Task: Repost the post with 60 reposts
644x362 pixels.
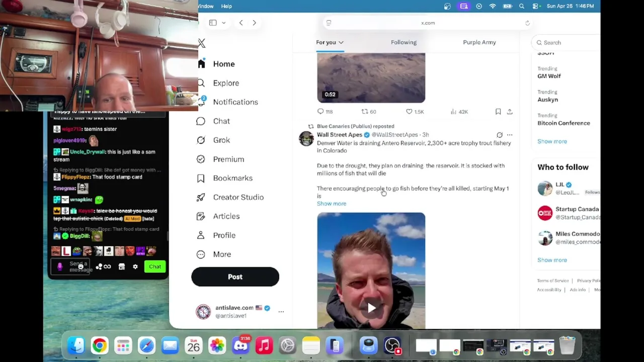Action: coord(369,112)
